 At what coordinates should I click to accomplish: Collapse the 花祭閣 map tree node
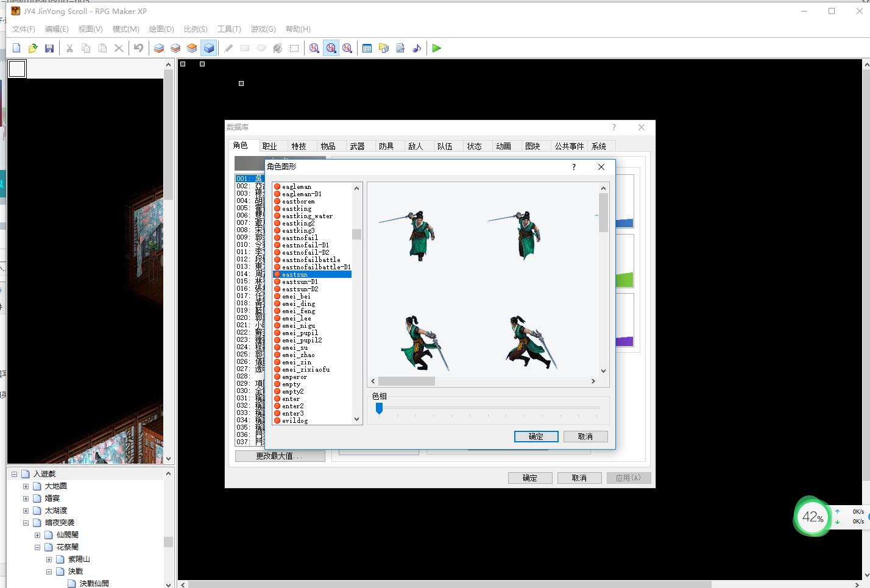(37, 547)
